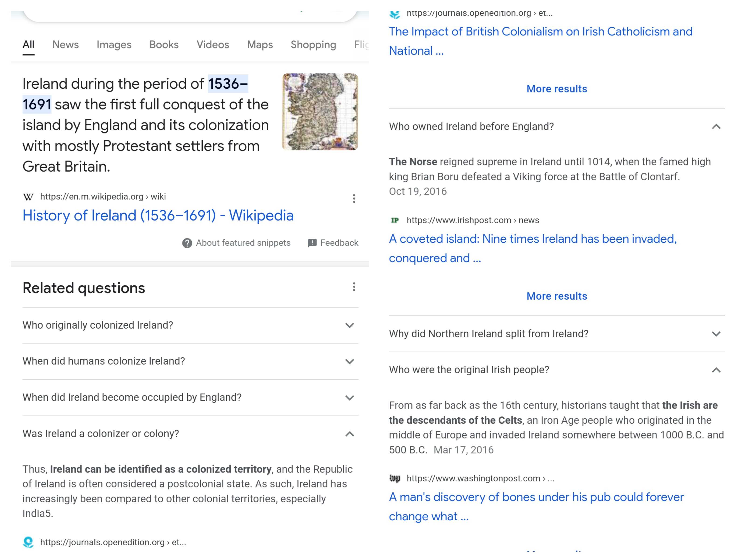Viewport: 745px width, 560px height.
Task: Expand 'Why did Northern Ireland split from Ireland?'
Action: (716, 334)
